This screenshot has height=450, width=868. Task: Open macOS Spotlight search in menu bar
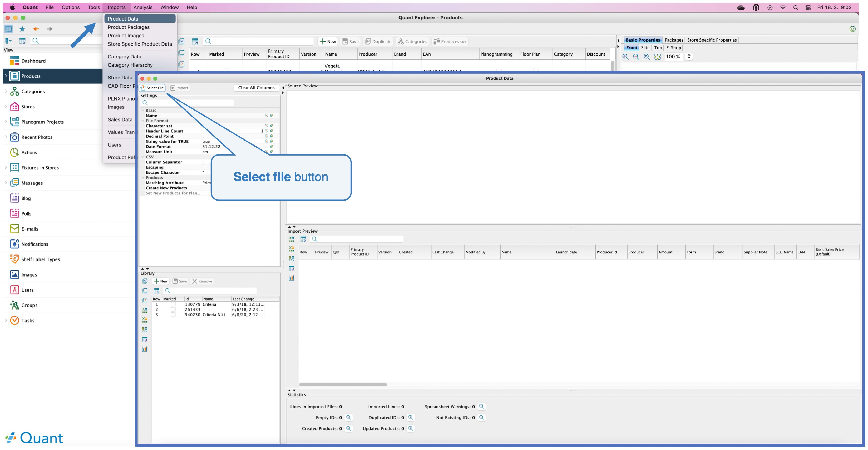pyautogui.click(x=796, y=7)
